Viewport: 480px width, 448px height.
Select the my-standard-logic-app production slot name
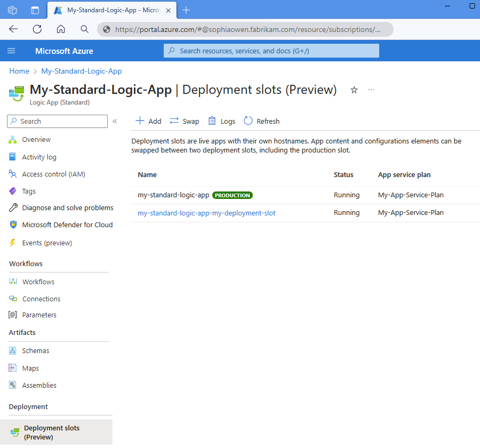tap(173, 195)
